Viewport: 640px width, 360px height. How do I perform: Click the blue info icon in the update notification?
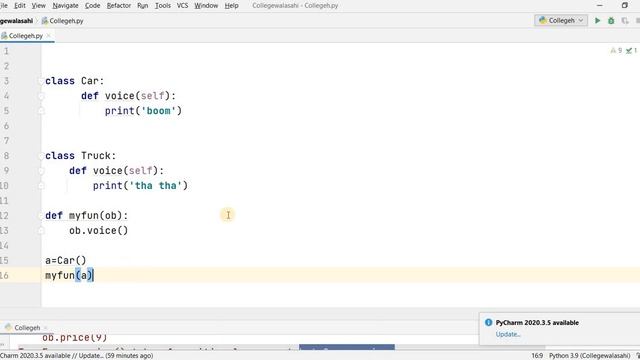coord(488,322)
